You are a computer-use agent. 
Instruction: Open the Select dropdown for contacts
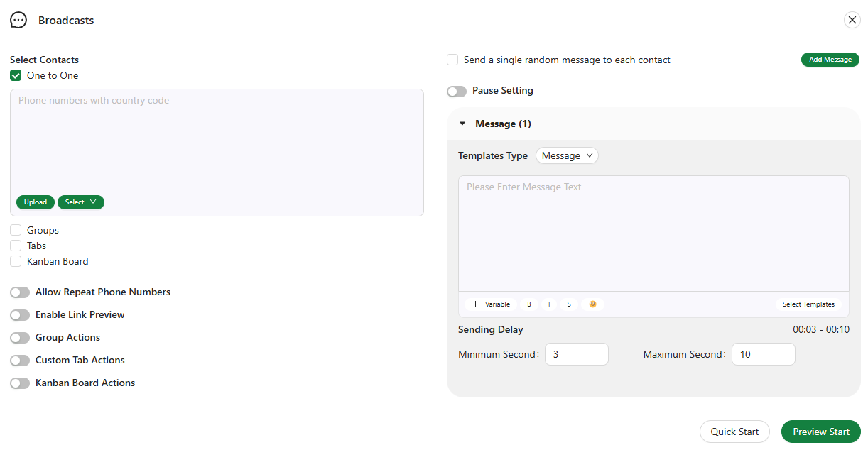80,202
